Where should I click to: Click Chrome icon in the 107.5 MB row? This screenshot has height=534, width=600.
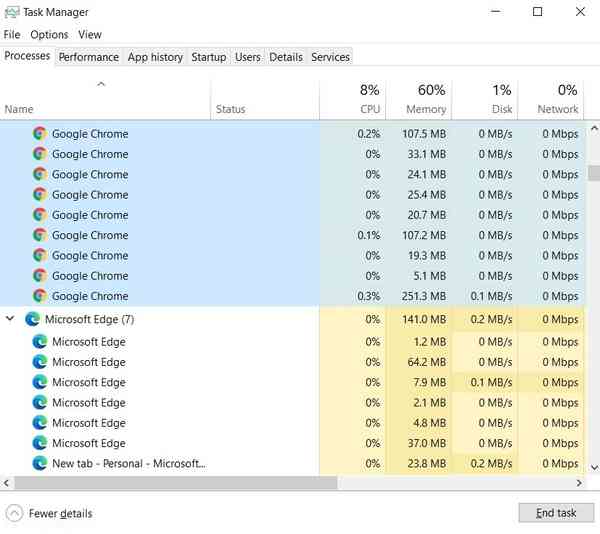(40, 134)
